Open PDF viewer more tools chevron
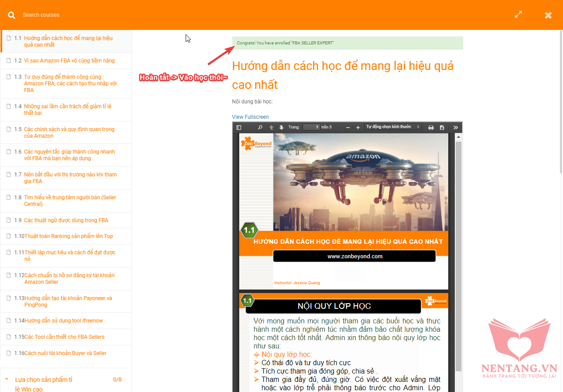The height and width of the screenshot is (392, 563). 456,128
